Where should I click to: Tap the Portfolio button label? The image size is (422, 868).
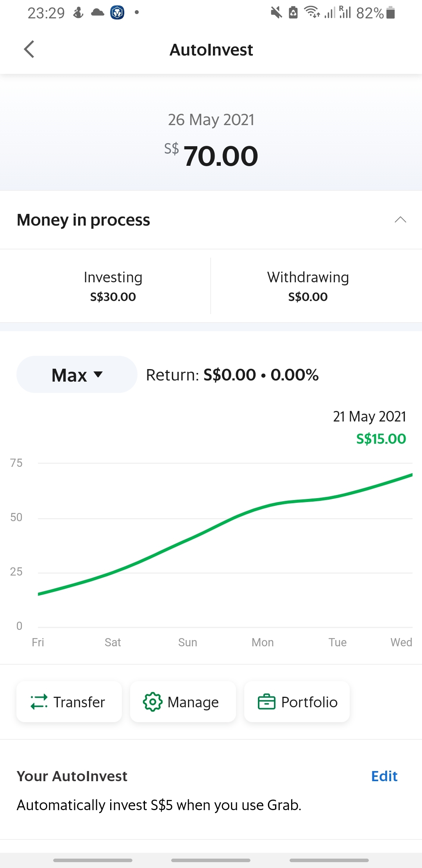(x=309, y=702)
